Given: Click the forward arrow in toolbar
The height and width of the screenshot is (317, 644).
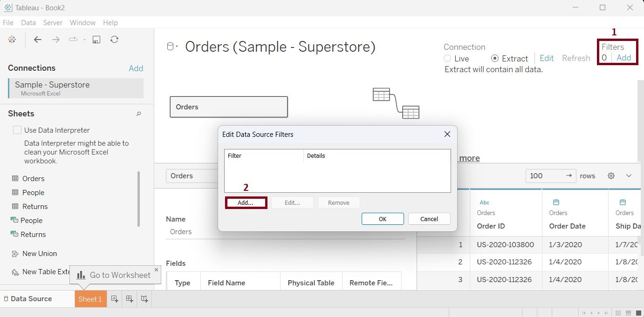Looking at the screenshot, I should click(x=56, y=40).
